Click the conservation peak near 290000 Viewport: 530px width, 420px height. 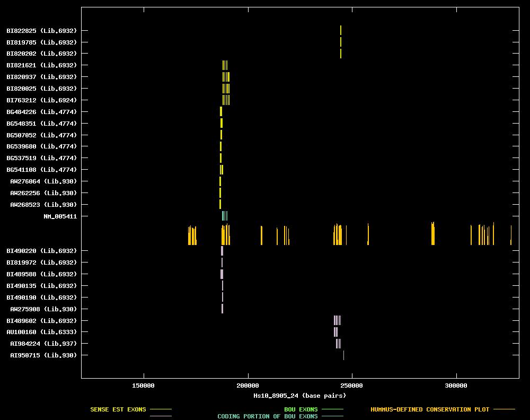433,233
